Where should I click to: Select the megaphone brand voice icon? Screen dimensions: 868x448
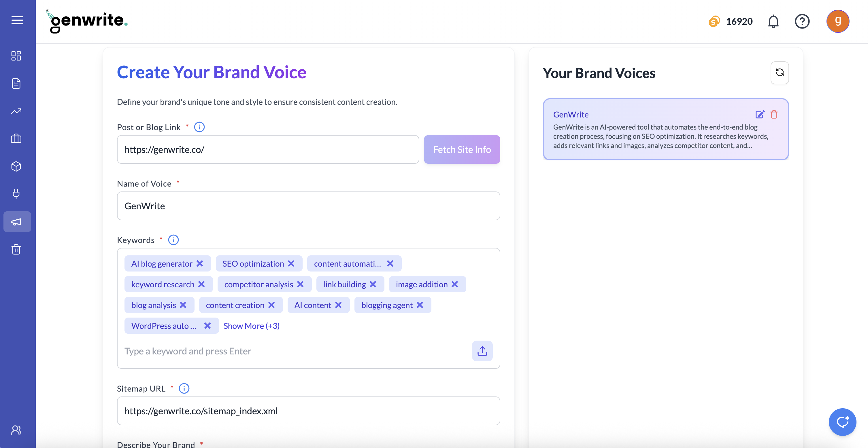[17, 222]
